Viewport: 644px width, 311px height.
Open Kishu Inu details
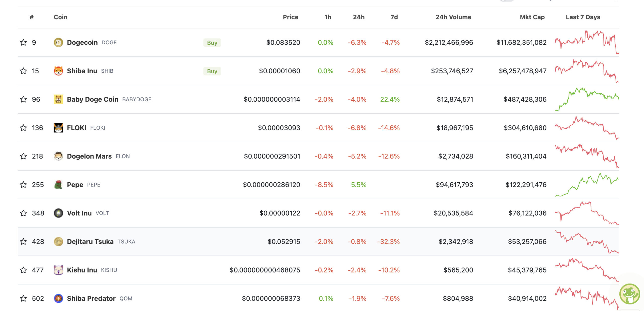(x=82, y=270)
